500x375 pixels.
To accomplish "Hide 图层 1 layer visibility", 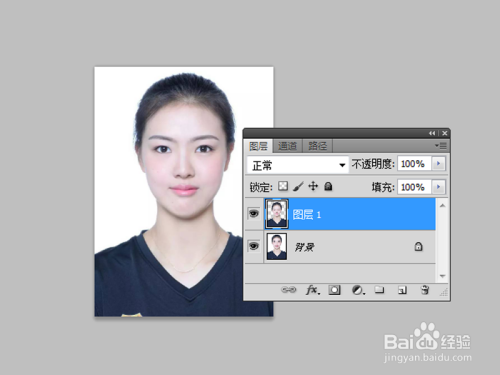I will pos(254,213).
